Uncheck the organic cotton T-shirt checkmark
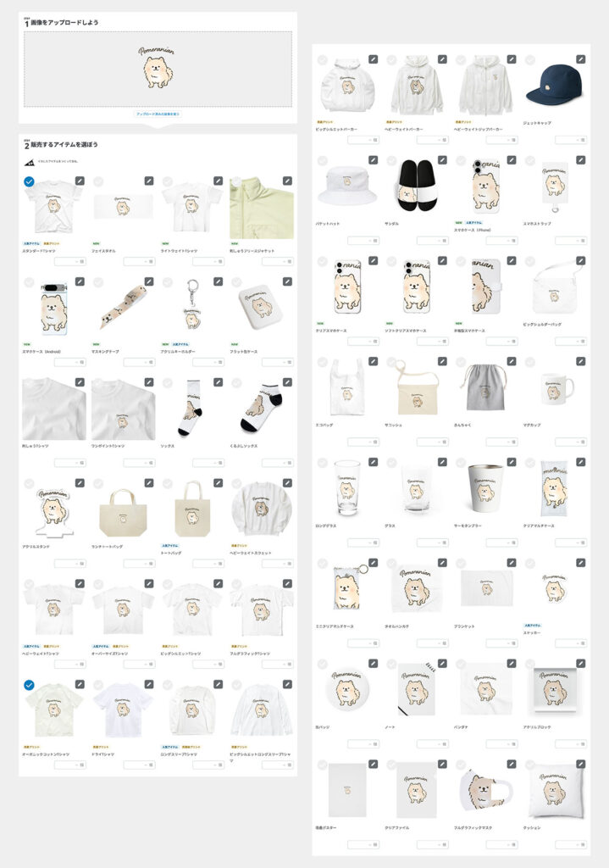This screenshot has width=609, height=868. pyautogui.click(x=29, y=685)
